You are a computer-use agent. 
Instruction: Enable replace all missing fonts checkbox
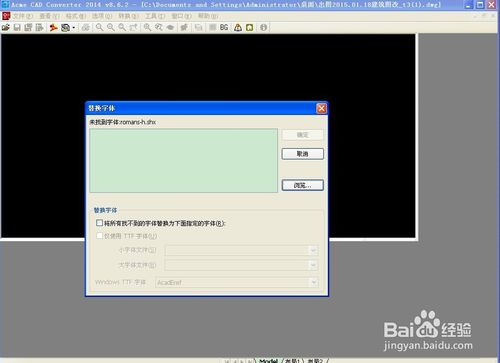tap(99, 223)
